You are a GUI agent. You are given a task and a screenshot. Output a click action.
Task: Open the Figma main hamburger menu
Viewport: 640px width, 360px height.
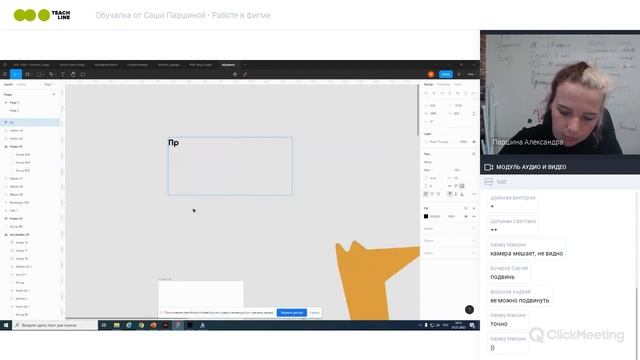pos(5,74)
